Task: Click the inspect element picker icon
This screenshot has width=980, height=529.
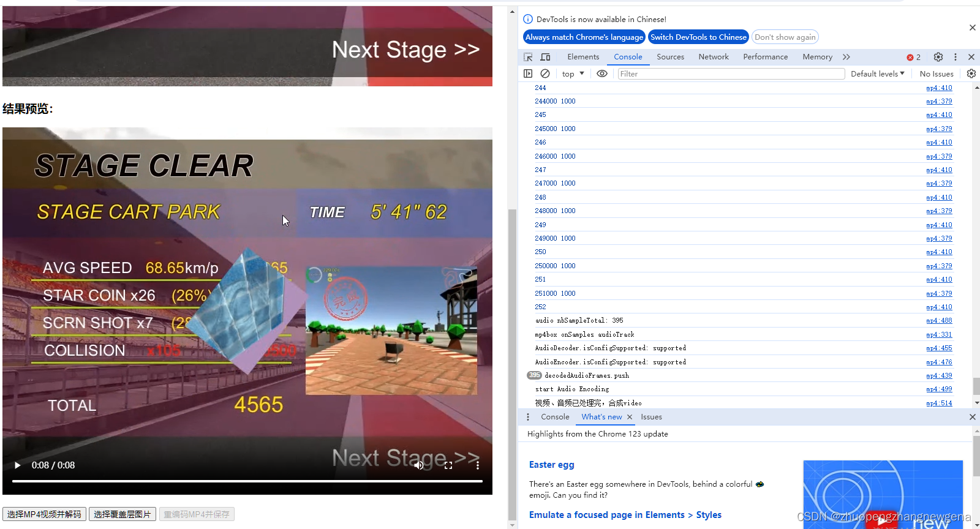Action: (528, 57)
